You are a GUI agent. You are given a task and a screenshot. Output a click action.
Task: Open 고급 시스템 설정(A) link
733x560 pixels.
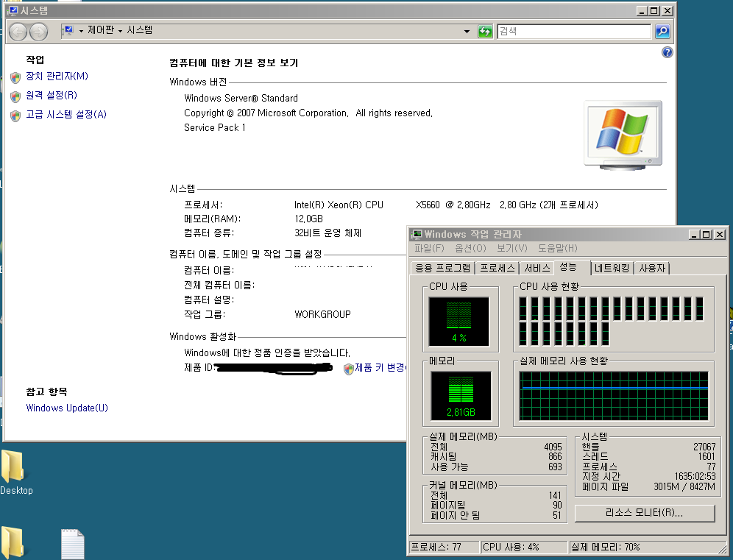[66, 115]
